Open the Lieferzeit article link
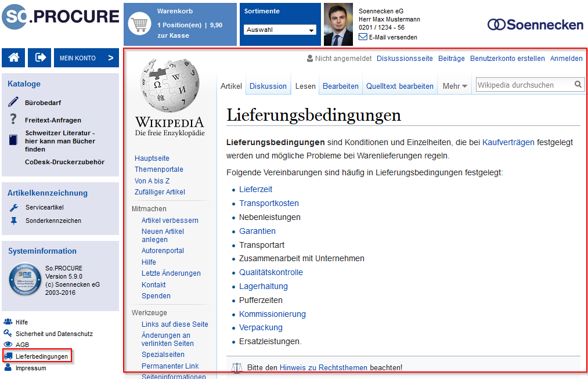The image size is (588, 379). pos(256,189)
